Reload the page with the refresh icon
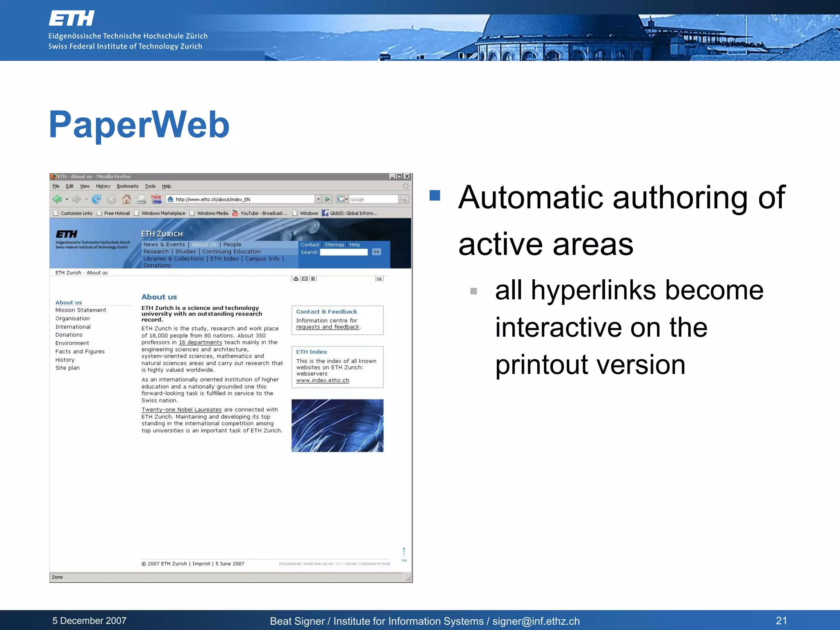 coord(96,199)
